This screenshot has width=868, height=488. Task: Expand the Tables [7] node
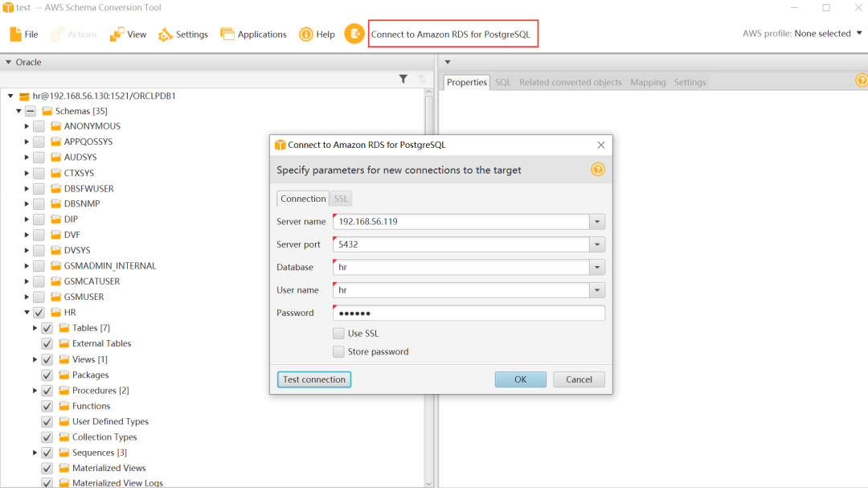point(35,328)
